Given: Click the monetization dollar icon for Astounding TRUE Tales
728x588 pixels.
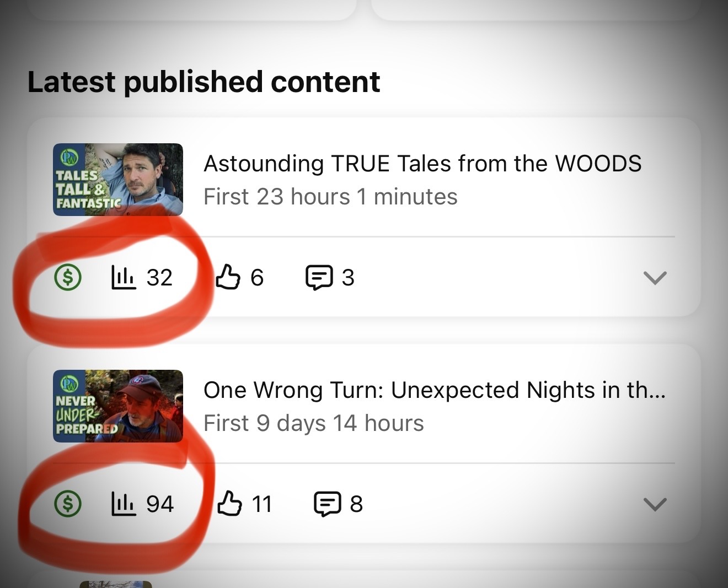Looking at the screenshot, I should [x=68, y=277].
